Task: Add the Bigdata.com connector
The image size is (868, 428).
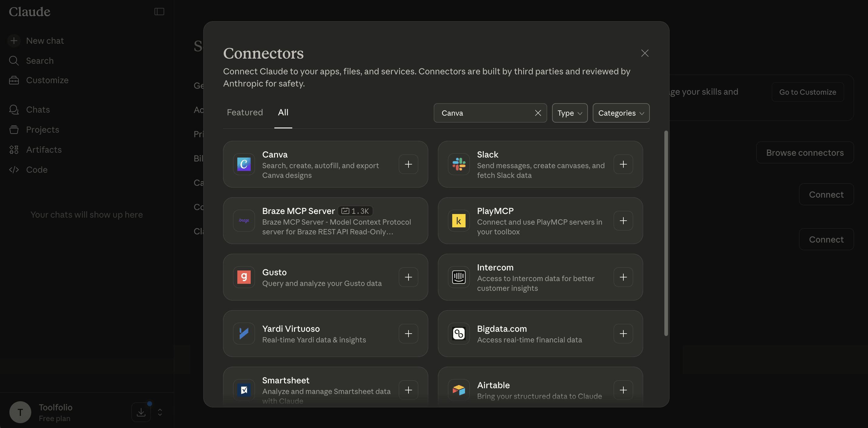Action: (623, 334)
